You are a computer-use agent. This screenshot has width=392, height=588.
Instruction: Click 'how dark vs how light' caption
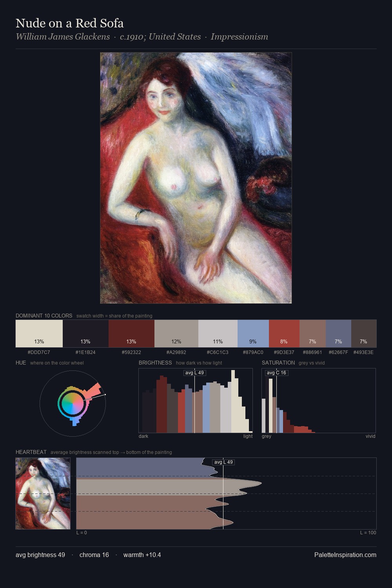tap(199, 363)
